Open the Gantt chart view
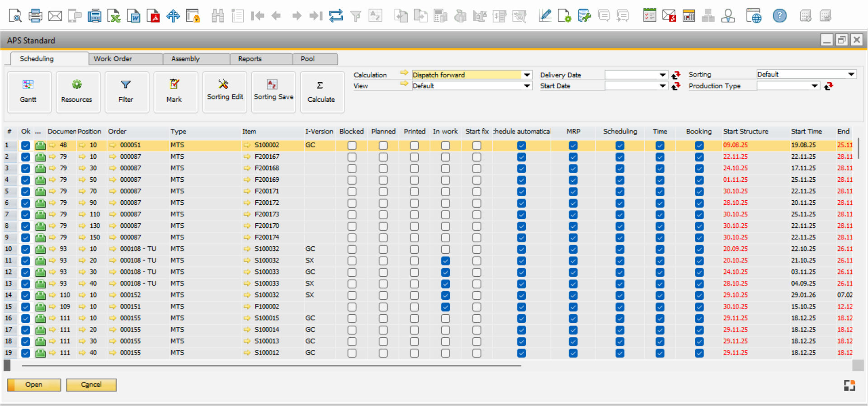This screenshot has width=868, height=406. point(28,92)
